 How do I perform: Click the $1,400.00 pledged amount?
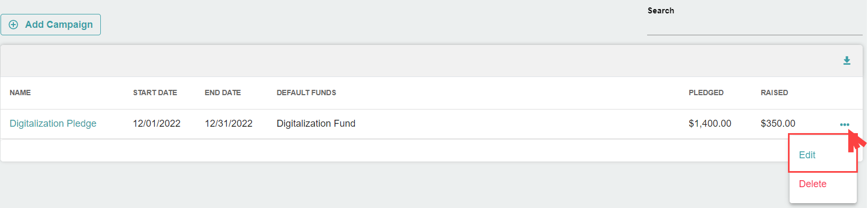coord(710,124)
